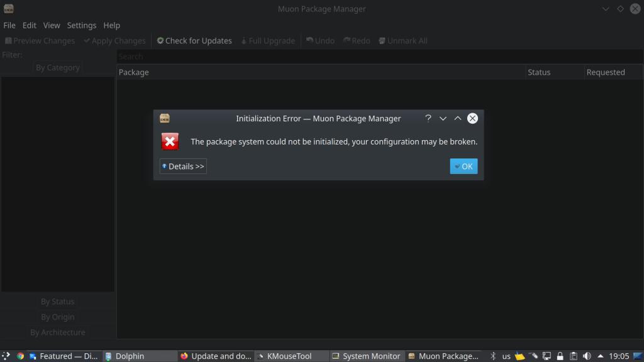Expand the By Origin filter section

point(58,317)
